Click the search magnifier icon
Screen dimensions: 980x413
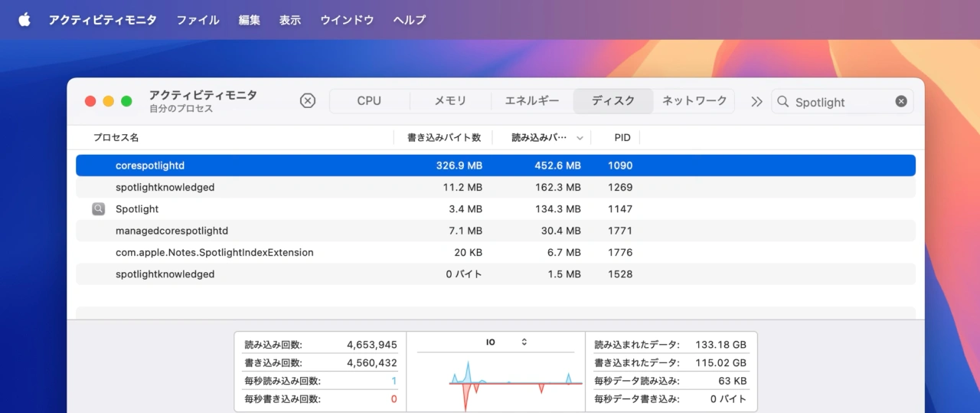coord(784,102)
